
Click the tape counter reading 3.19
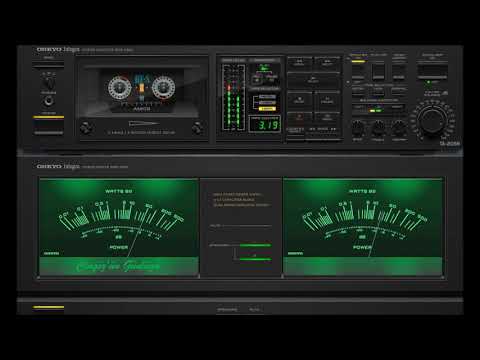[265, 124]
